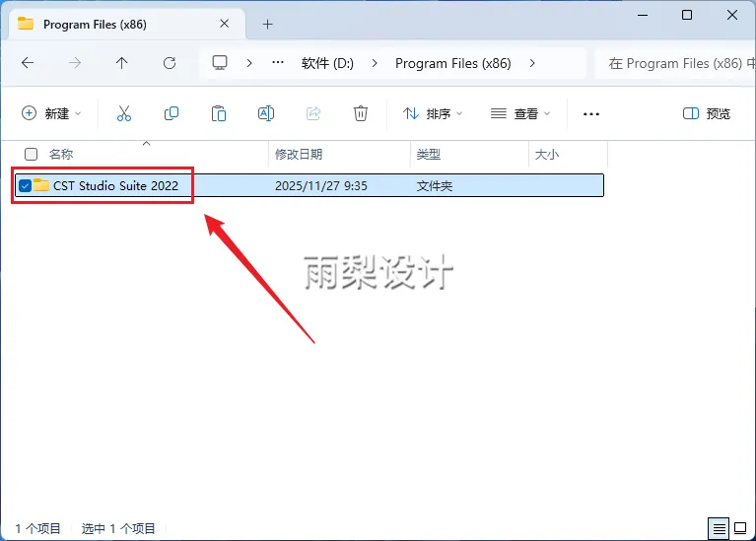Toggle the select-all checkbox in header
The height and width of the screenshot is (541, 756).
[31, 155]
